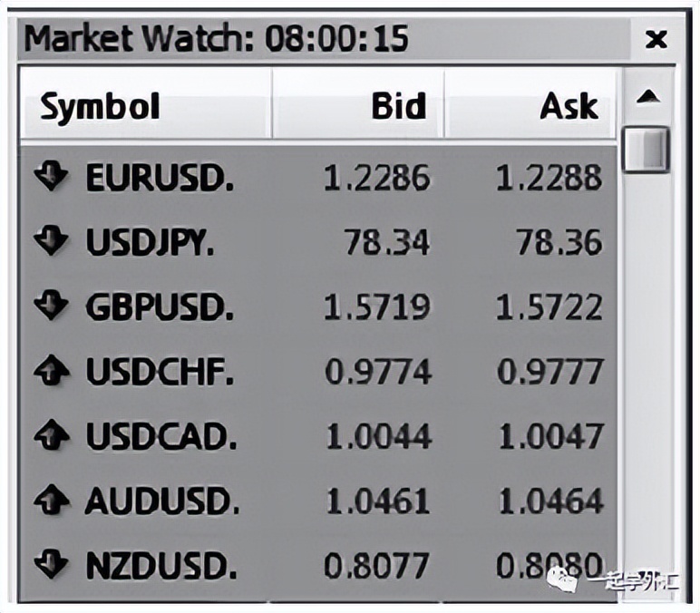The width and height of the screenshot is (700, 613).
Task: Click the AUDUSD ask price 1.0464
Action: [549, 501]
